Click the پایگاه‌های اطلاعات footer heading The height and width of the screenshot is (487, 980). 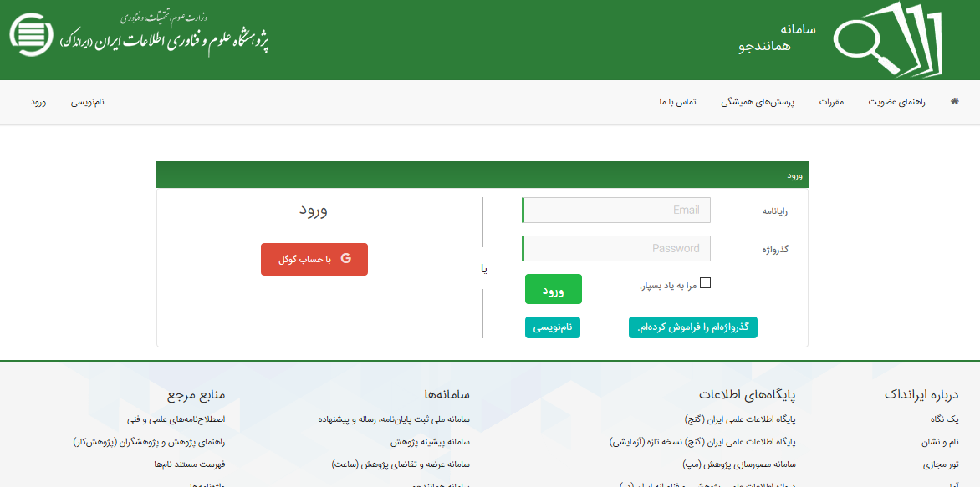(x=748, y=394)
